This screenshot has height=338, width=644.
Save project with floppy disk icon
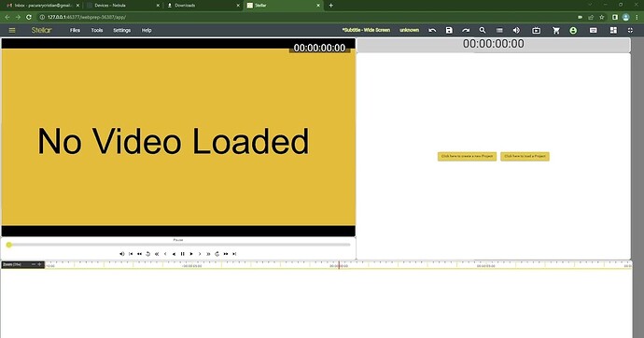pos(449,31)
